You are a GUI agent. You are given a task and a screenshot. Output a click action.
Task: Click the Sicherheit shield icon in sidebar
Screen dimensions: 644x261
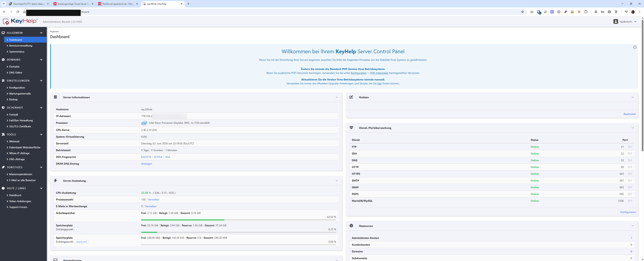[3, 108]
